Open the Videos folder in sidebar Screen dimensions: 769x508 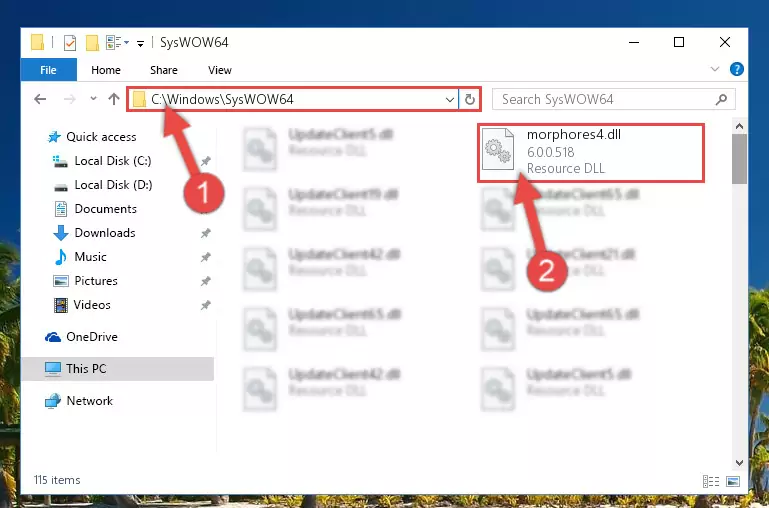click(x=92, y=305)
